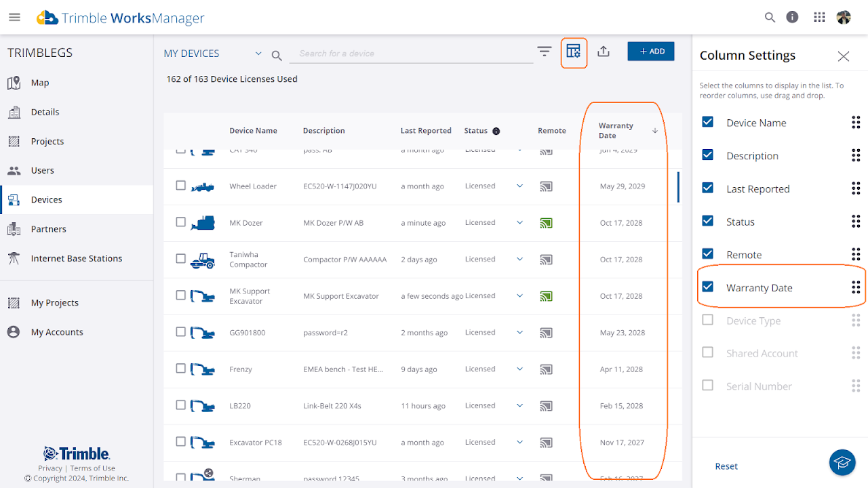Select the GG901800 row checkbox
The height and width of the screenshot is (488, 868).
pos(180,331)
